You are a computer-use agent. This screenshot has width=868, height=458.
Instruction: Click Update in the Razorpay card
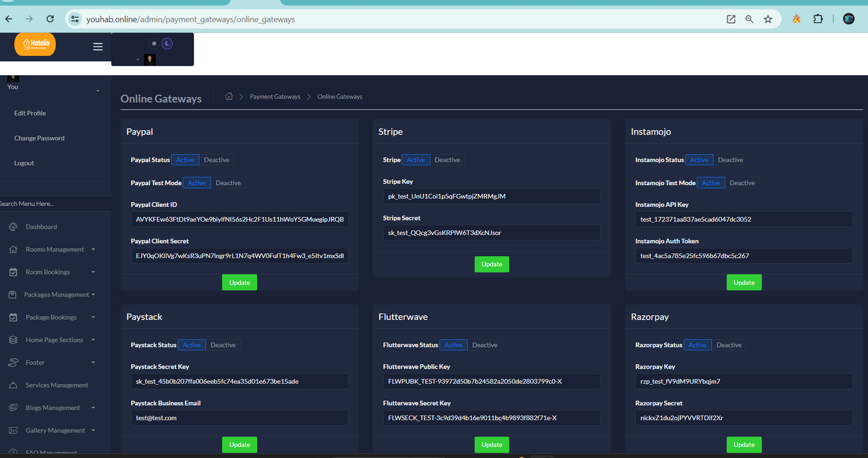click(x=744, y=445)
